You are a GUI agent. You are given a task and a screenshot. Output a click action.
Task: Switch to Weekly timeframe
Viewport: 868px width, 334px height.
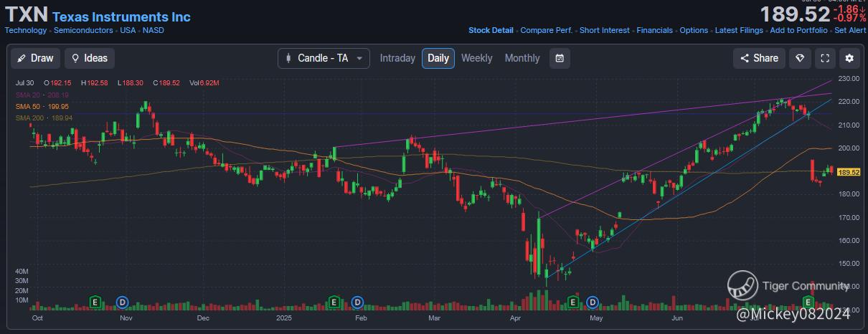(477, 58)
